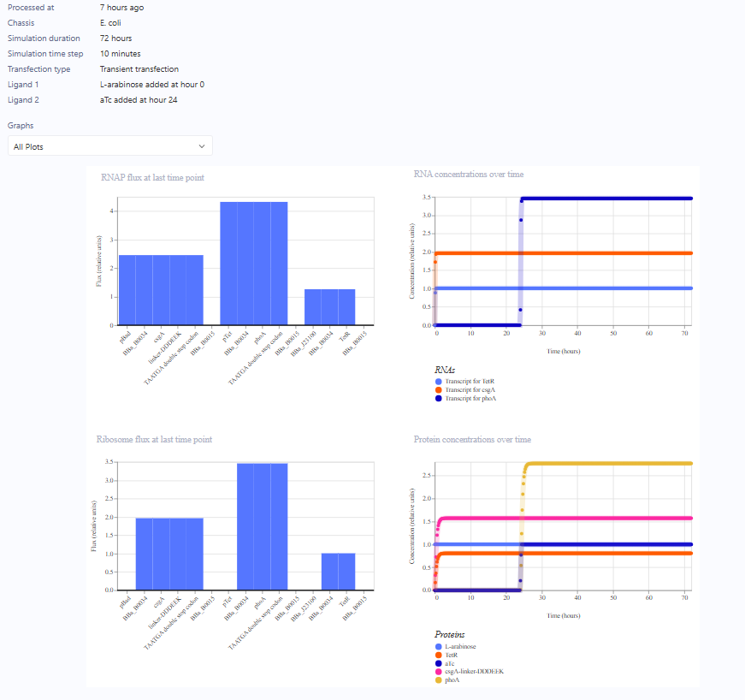Click the phoA bar in Ribosome flux chart
This screenshot has width=745, height=700.
pyautogui.click(x=263, y=526)
